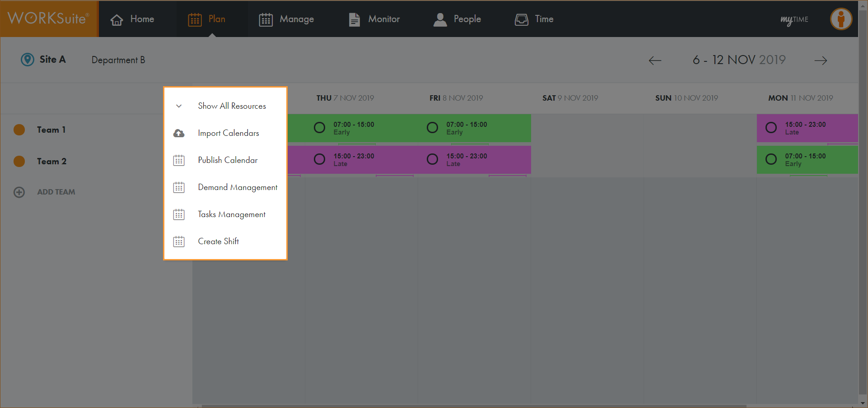868x408 pixels.
Task: Collapse the Show All Resources chevron
Action: (x=179, y=106)
